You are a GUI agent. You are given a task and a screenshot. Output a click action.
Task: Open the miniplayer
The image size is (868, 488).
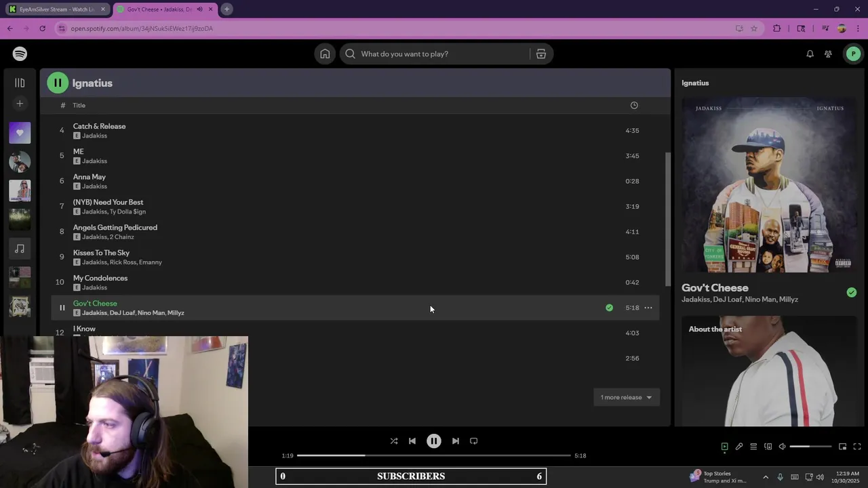click(842, 447)
